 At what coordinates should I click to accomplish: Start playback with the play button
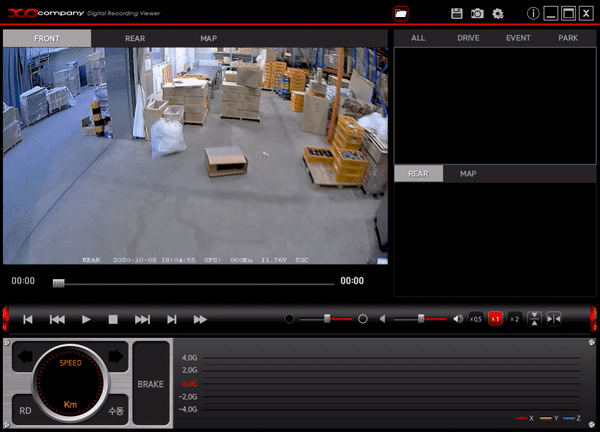click(86, 320)
